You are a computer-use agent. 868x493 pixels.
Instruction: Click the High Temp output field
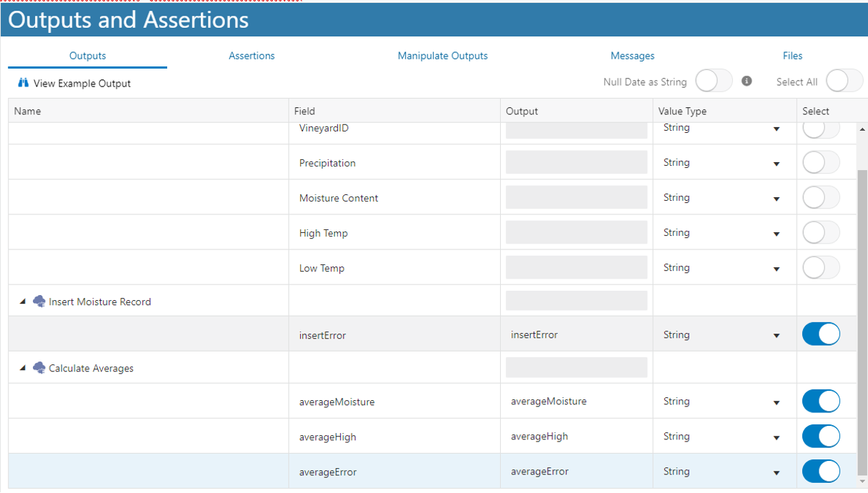(576, 233)
